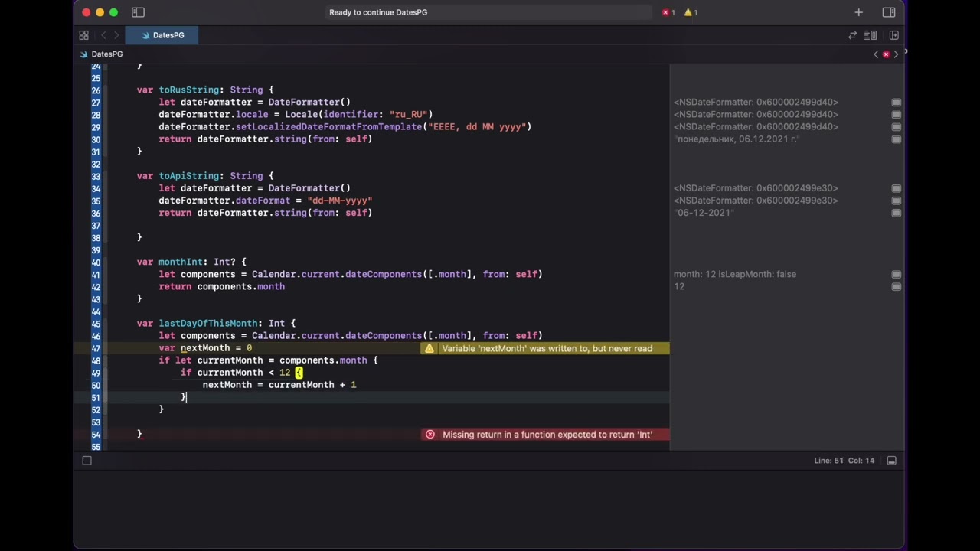Go back with left arrow
This screenshot has height=551, width=980.
coord(103,35)
